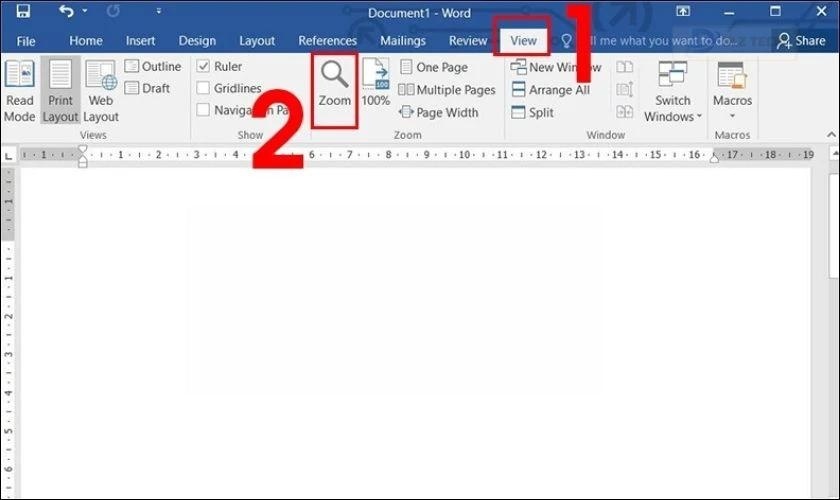Open the Layout tab
840x500 pixels.
pos(257,41)
